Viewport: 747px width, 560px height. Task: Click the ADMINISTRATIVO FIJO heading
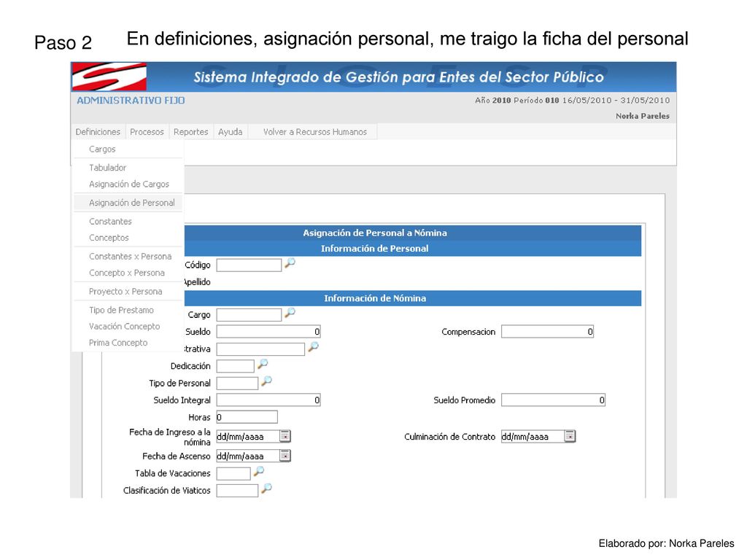131,101
